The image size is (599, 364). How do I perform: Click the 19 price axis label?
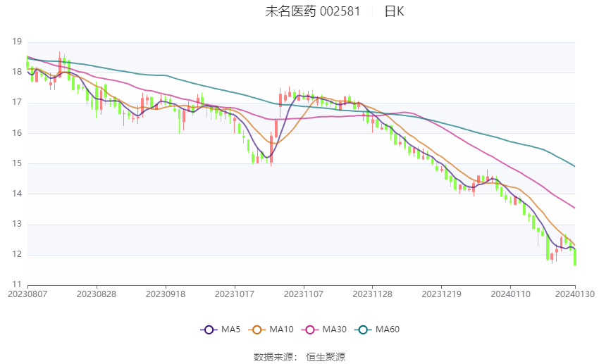point(17,42)
